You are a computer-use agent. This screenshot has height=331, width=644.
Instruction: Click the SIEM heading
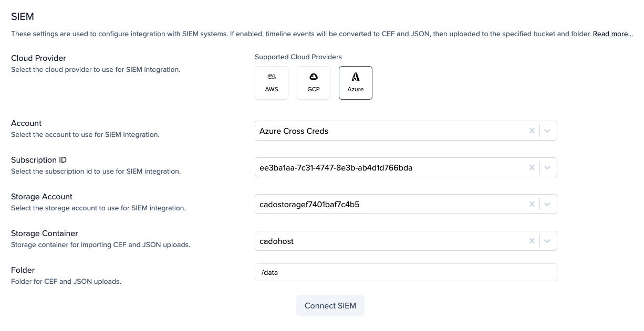23,17
